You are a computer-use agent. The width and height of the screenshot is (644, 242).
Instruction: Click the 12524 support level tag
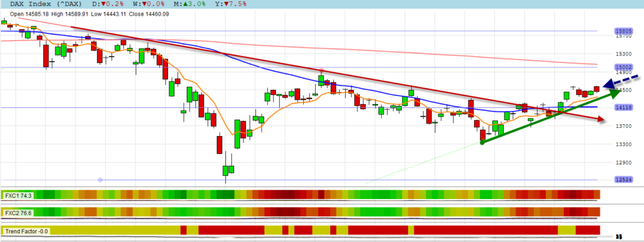(x=623, y=180)
